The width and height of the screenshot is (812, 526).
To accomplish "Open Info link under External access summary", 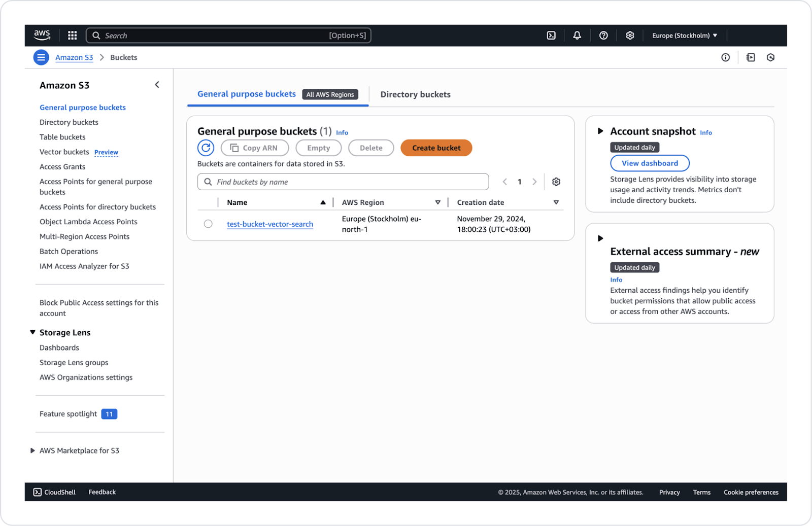I will pyautogui.click(x=616, y=279).
